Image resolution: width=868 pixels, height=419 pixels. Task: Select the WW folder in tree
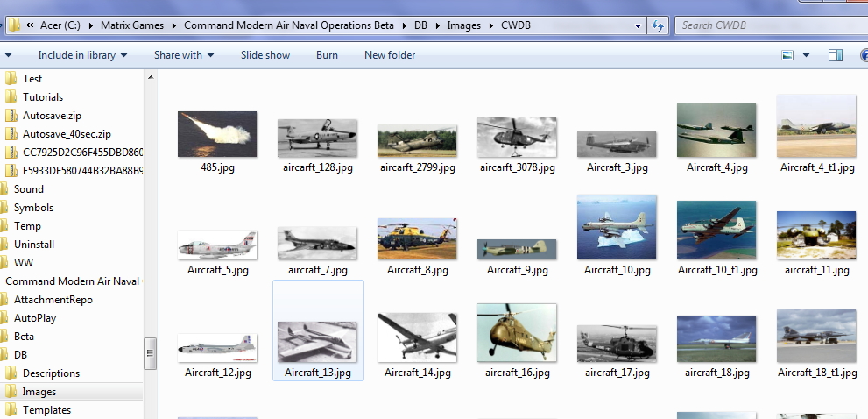[24, 263]
